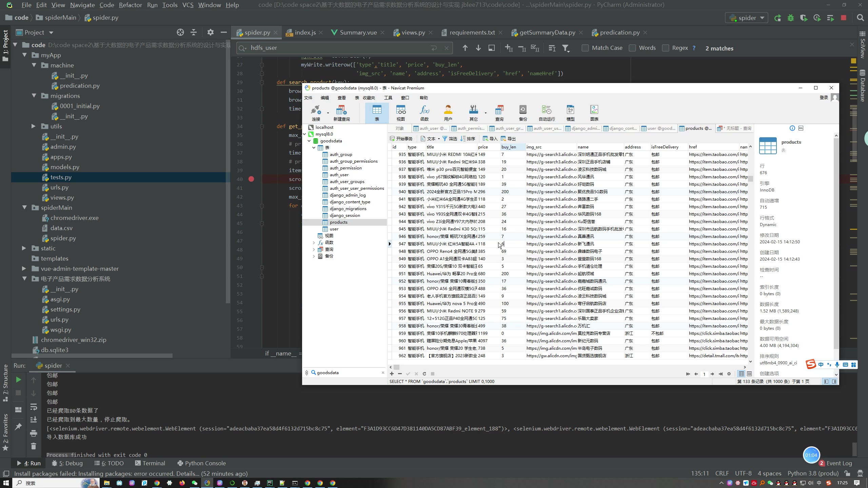Click the green Rerun spider icon in Run panel

19,380
